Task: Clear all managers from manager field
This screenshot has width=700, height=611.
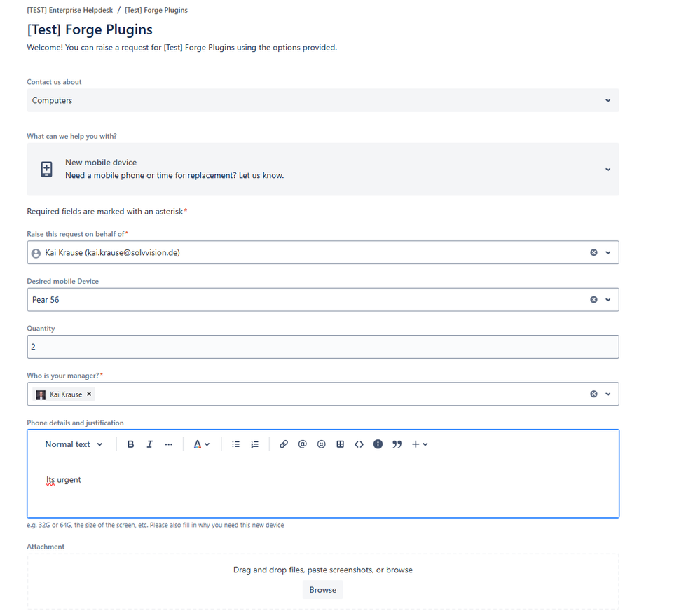Action: [593, 394]
